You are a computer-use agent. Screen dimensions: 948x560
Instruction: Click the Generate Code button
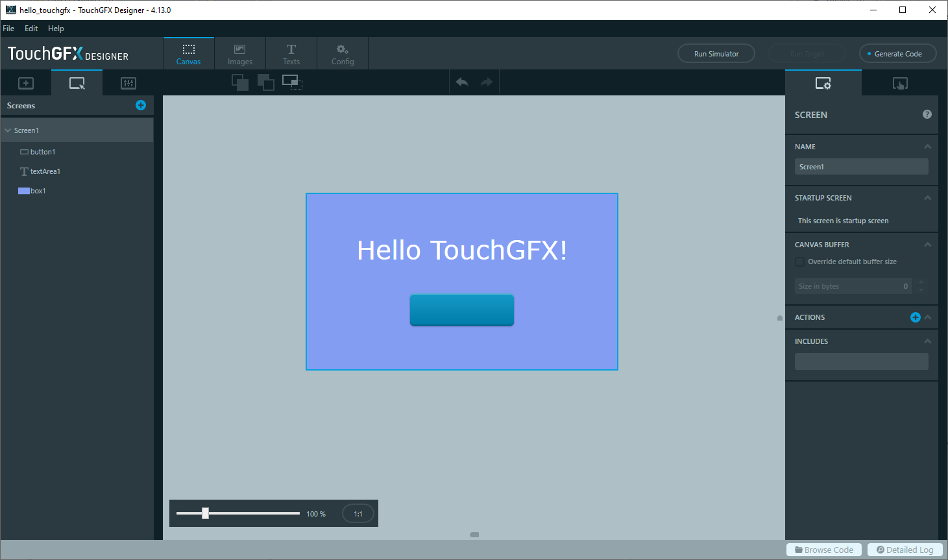(x=897, y=54)
